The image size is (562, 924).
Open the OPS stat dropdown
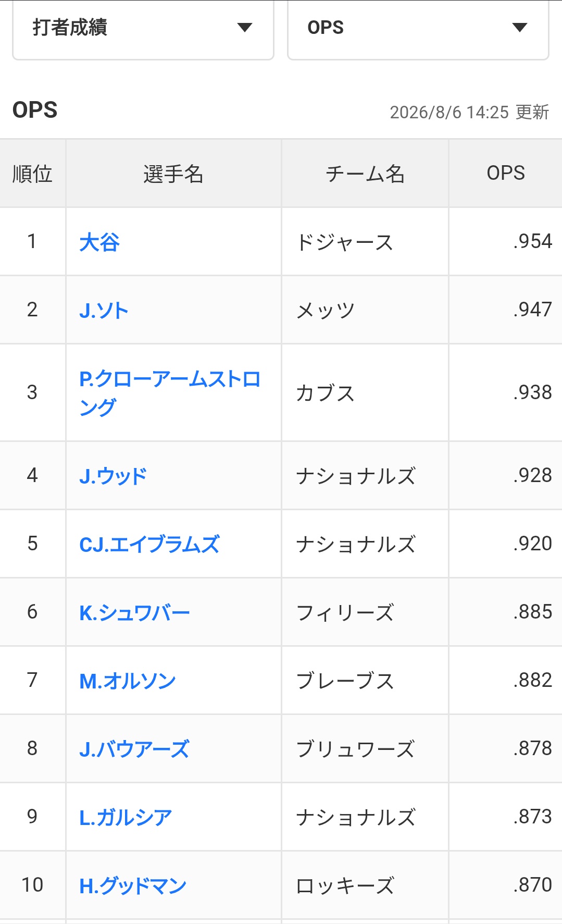tap(418, 29)
